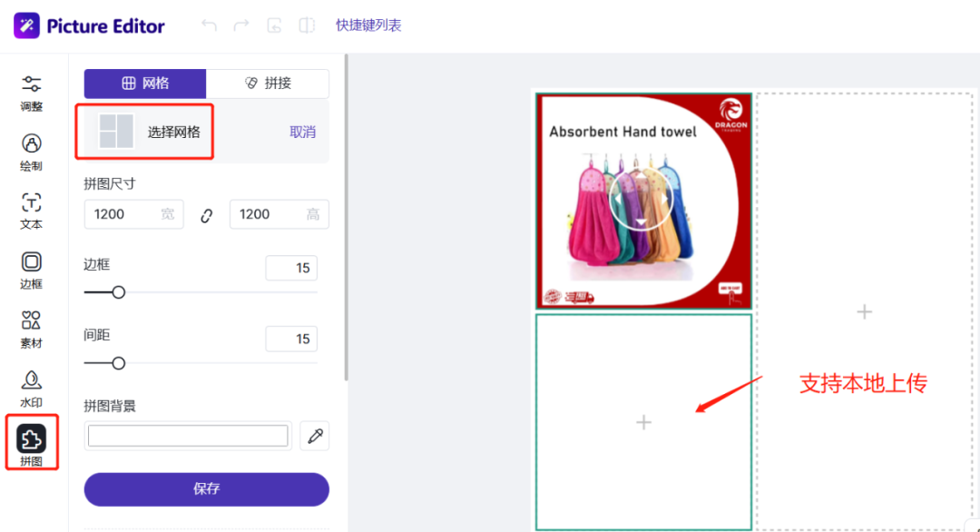Select the 边框 border tool in sidebar

pos(32,270)
